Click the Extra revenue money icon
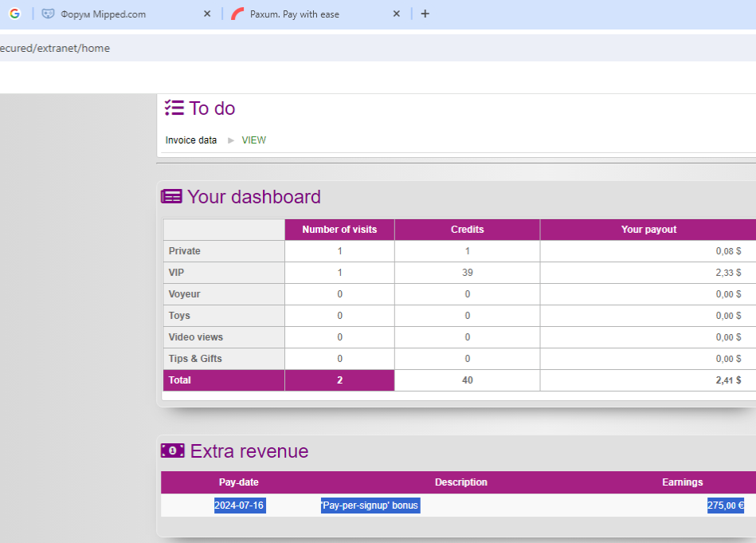 click(173, 451)
